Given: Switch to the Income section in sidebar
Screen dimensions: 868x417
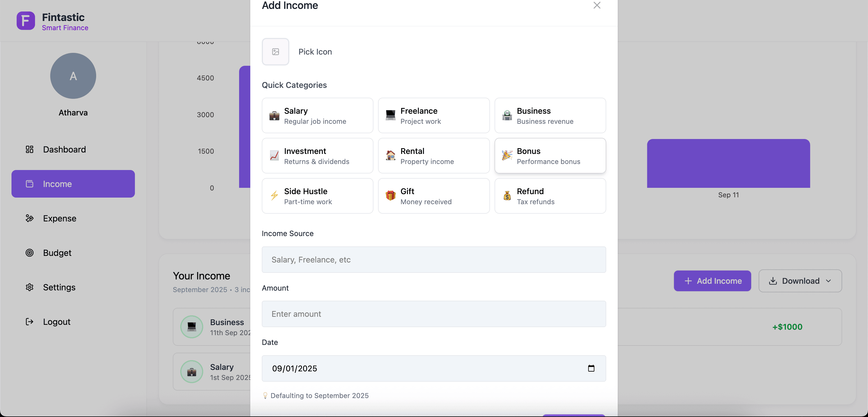Looking at the screenshot, I should [73, 184].
